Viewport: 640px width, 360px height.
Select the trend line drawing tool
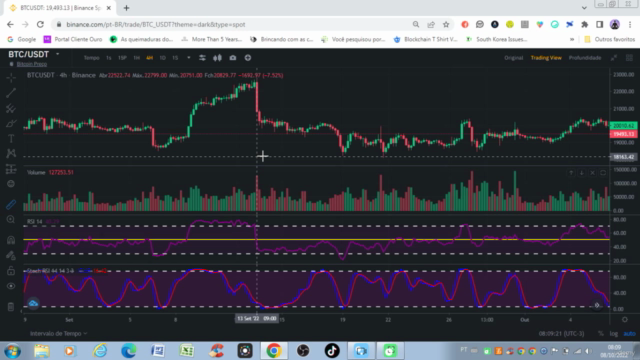tap(11, 93)
